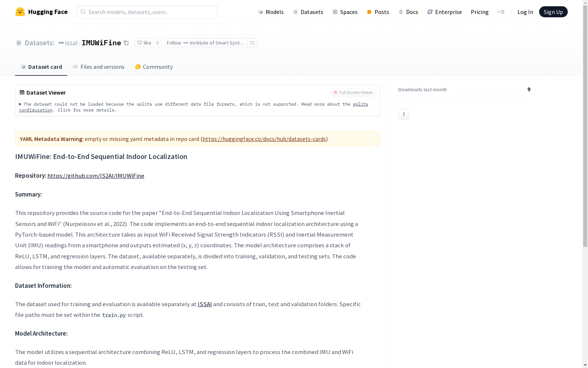Click Log In
The width and height of the screenshot is (588, 368).
point(525,12)
